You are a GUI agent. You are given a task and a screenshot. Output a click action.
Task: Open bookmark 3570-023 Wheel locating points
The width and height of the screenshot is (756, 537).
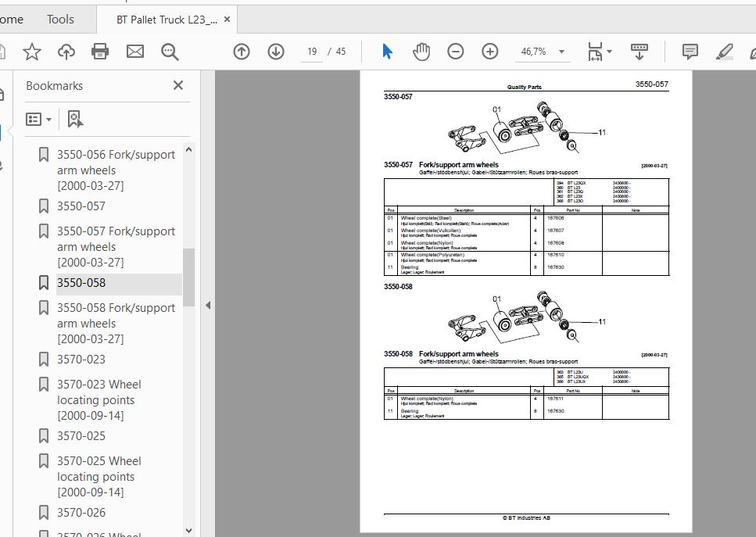(x=99, y=400)
